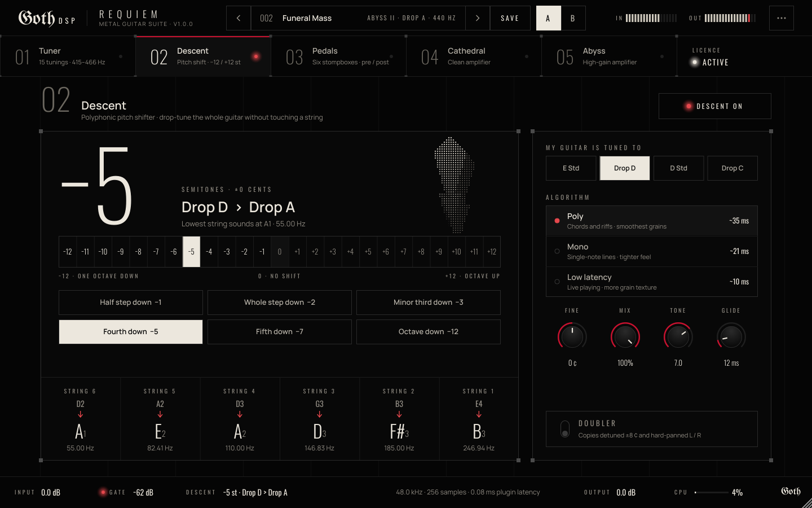Set semitone shift to +5
The height and width of the screenshot is (508, 812).
pyautogui.click(x=368, y=252)
